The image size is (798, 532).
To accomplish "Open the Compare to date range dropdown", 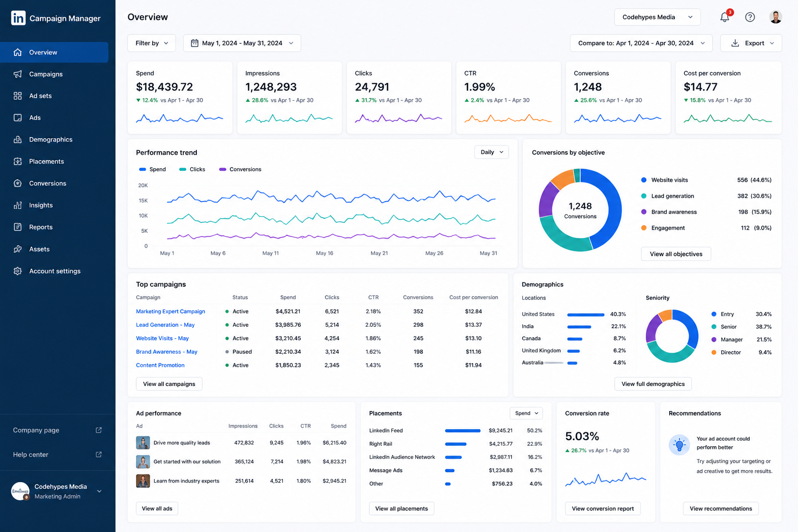I will 641,43.
